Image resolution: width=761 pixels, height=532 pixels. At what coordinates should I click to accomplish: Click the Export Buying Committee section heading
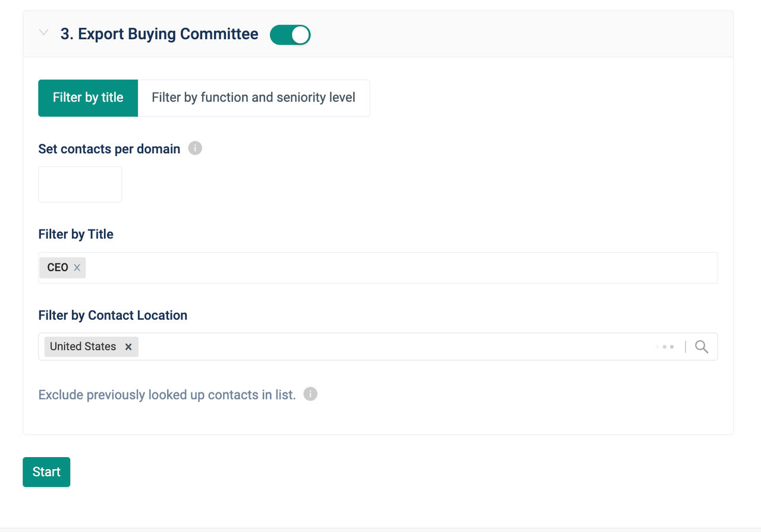[159, 34]
